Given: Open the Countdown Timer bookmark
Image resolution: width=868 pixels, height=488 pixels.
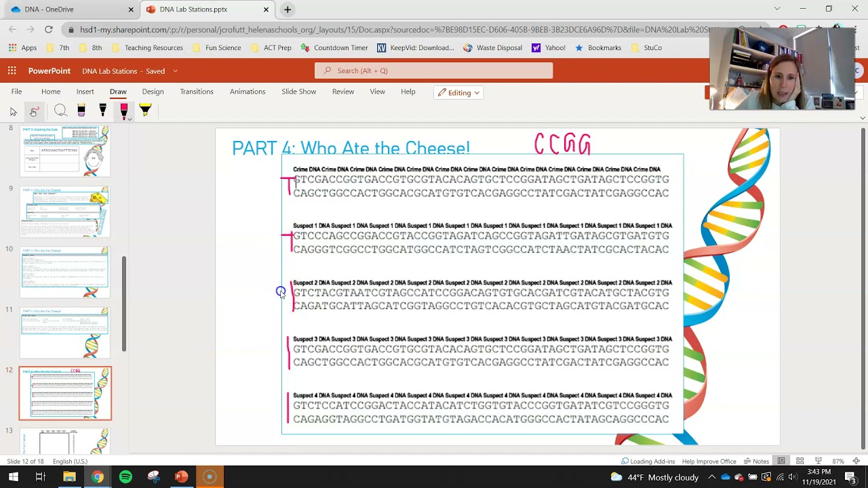Looking at the screenshot, I should point(334,48).
